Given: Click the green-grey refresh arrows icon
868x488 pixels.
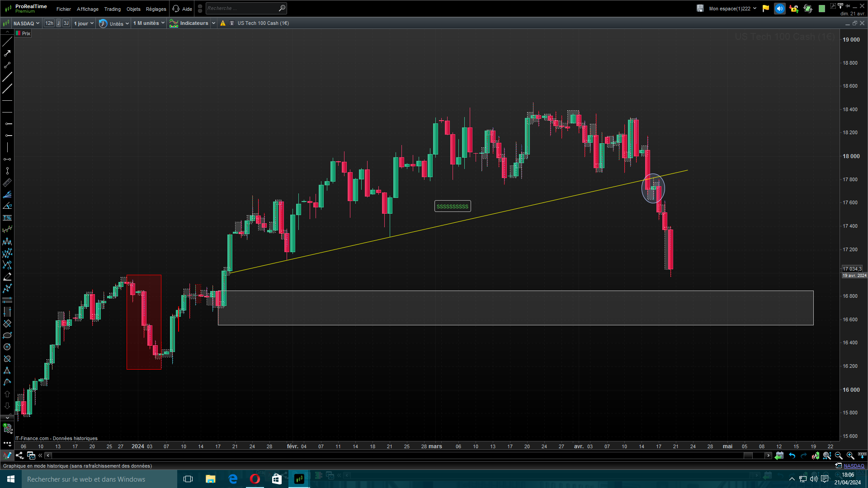Looking at the screenshot, I should [x=808, y=9].
